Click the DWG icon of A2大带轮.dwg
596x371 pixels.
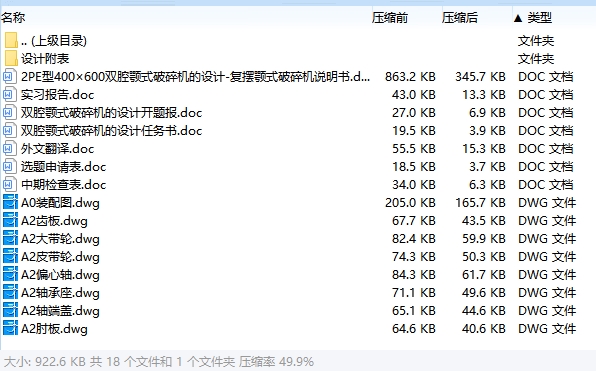(x=10, y=239)
